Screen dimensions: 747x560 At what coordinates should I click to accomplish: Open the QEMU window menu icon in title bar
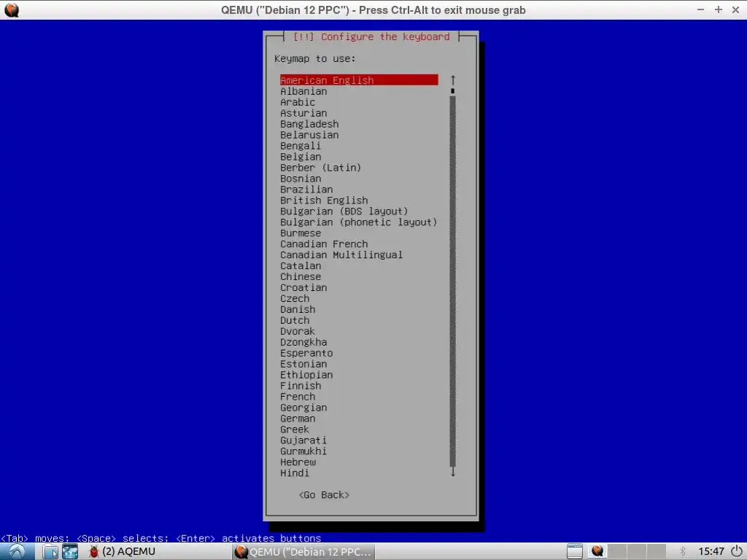[x=12, y=10]
